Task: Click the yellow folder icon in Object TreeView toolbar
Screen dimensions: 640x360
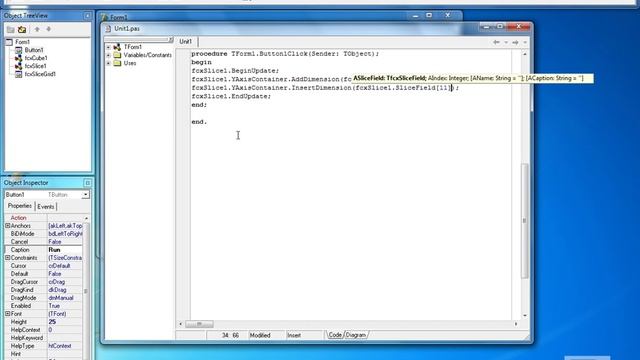Action: [x=22, y=29]
